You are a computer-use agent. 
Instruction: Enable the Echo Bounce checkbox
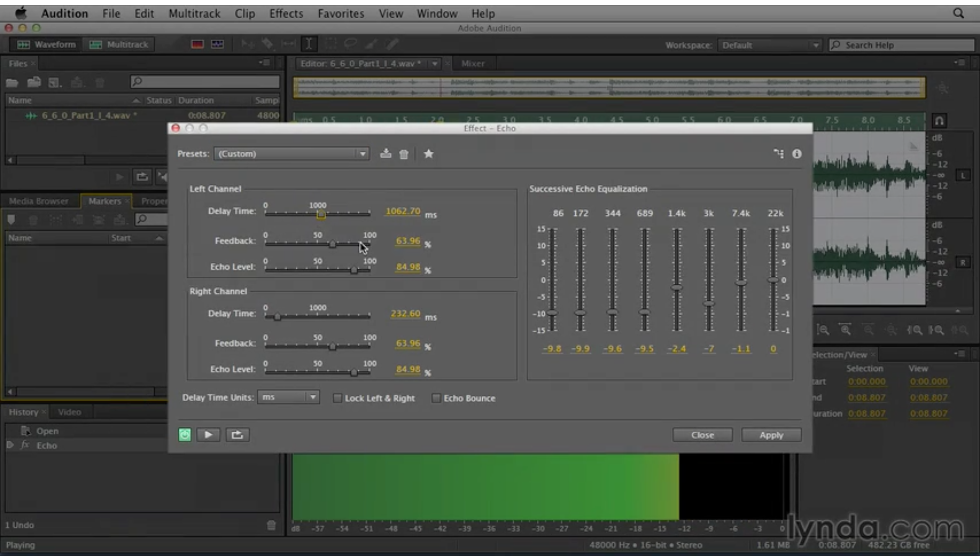point(436,398)
